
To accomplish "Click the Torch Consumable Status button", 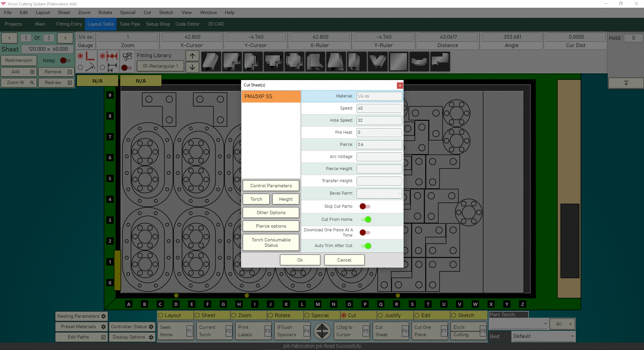I will tap(271, 242).
